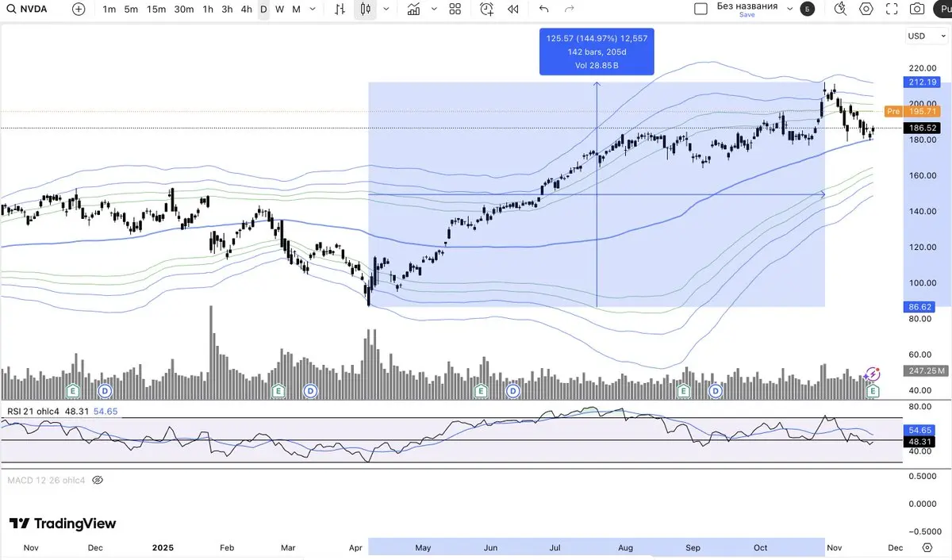
Task: Click the TradingView logo
Action: (x=63, y=524)
